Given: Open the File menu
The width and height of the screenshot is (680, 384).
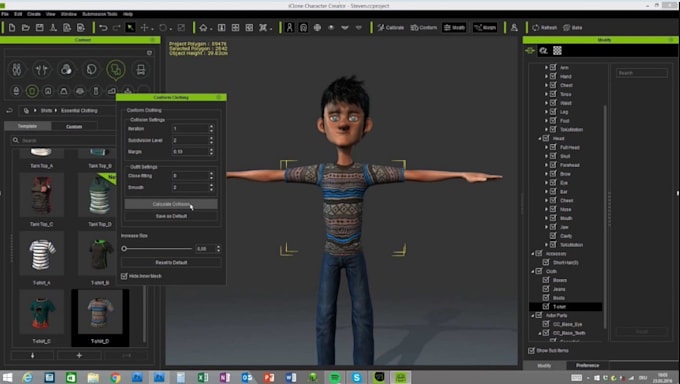Looking at the screenshot, I should click(x=5, y=14).
